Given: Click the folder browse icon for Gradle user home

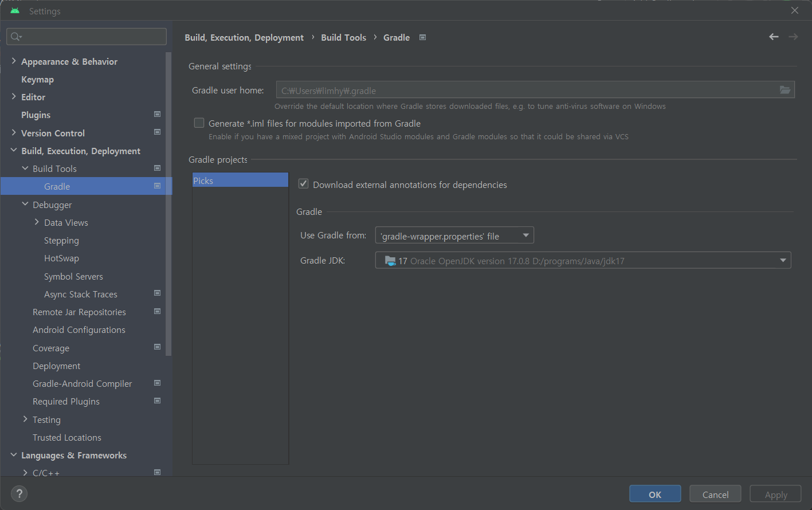Looking at the screenshot, I should pyautogui.click(x=785, y=90).
